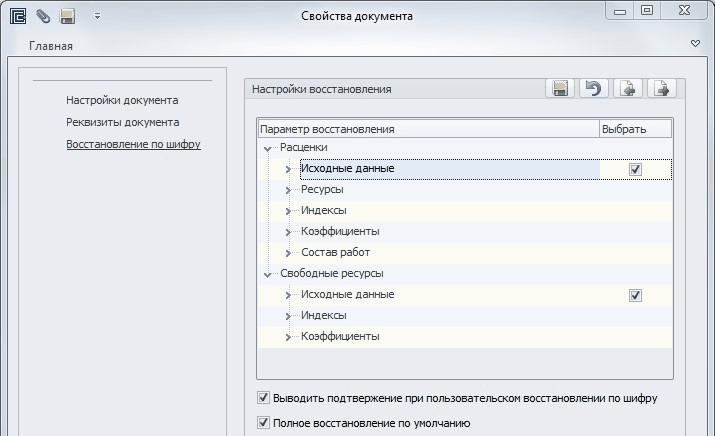Go to Реквизиты документа section
Screen dimensions: 715x436
pyautogui.click(x=122, y=122)
